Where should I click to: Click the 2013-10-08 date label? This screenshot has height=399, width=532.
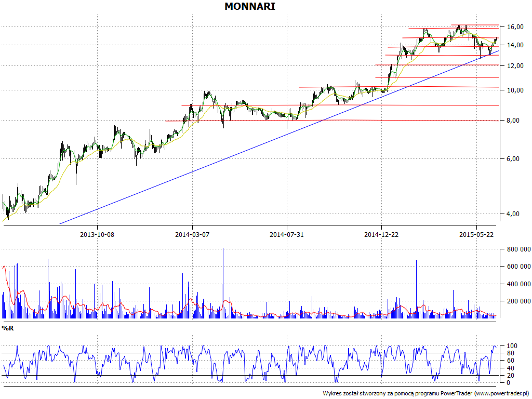(x=97, y=234)
